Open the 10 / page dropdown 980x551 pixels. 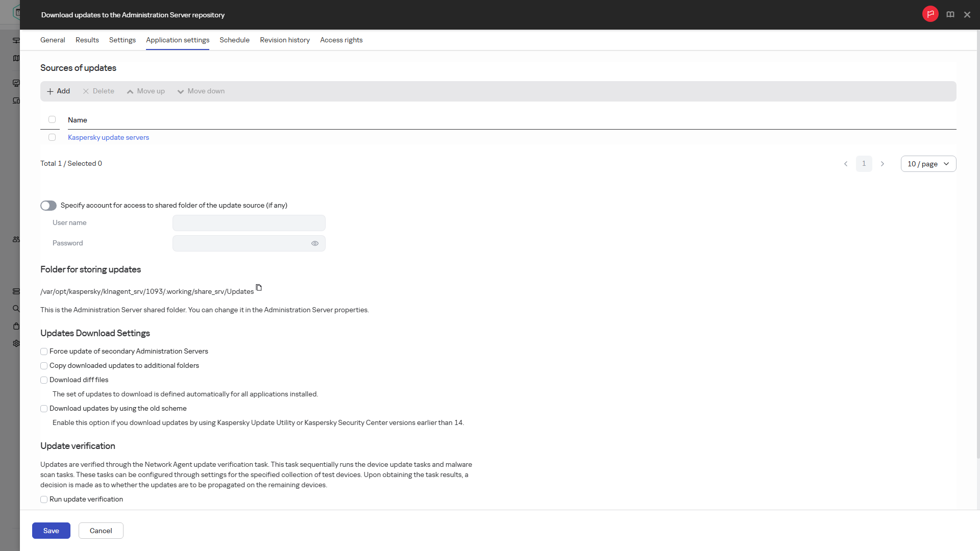(x=928, y=164)
